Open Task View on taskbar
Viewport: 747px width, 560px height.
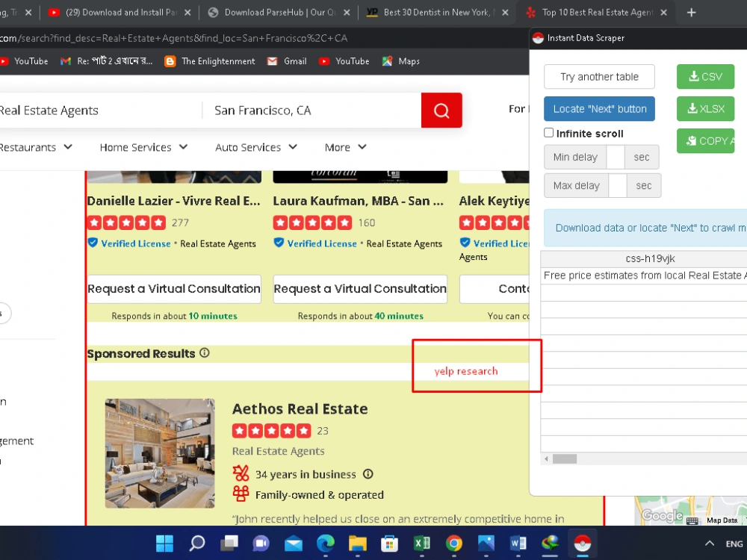pyautogui.click(x=229, y=544)
